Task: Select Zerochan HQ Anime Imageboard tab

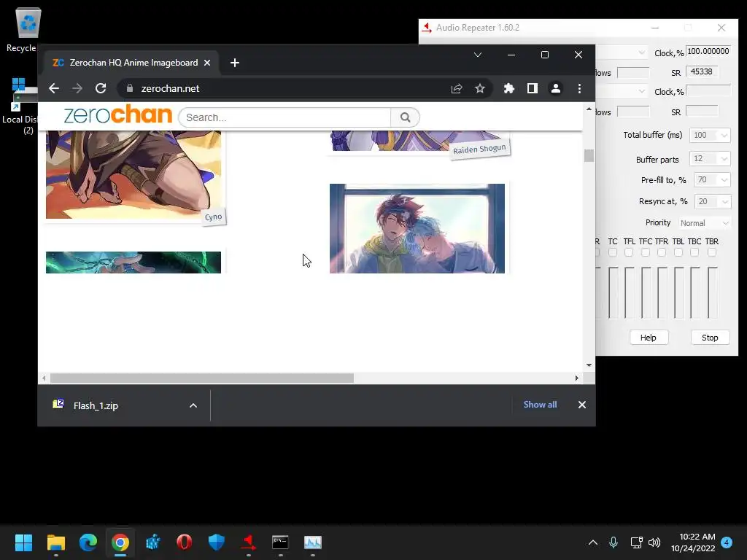Action: [x=131, y=63]
